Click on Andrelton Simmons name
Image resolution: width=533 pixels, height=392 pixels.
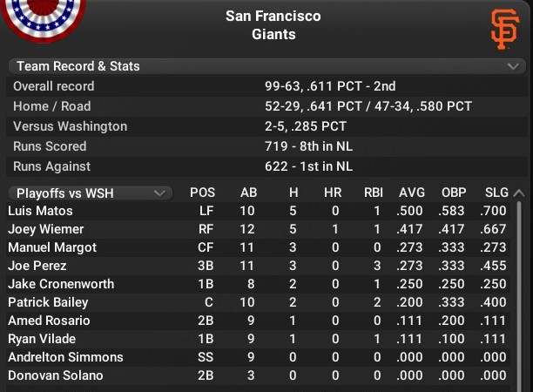[x=65, y=357]
